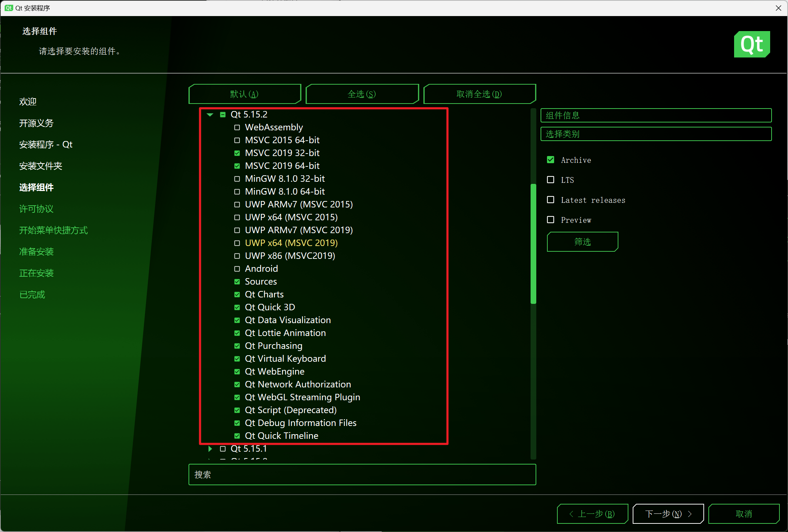
Task: Uncheck the Qt Quick 3D component
Action: point(237,307)
